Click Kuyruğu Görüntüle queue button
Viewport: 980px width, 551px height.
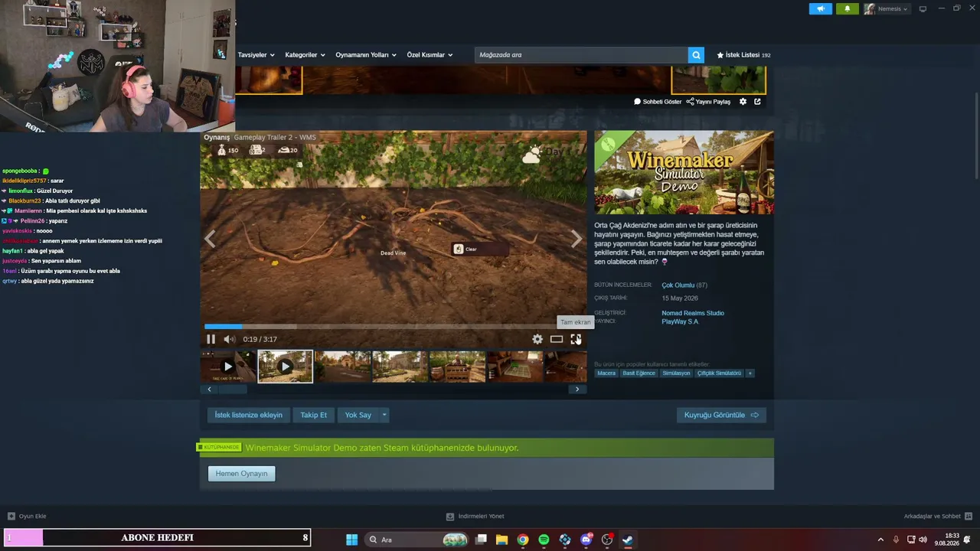coord(721,415)
